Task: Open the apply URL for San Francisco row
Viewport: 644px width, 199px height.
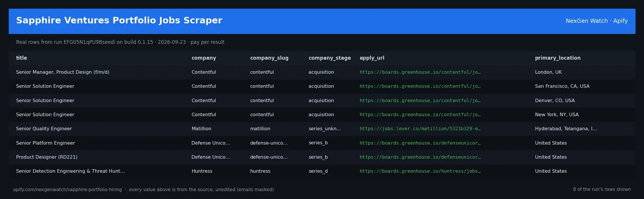Action: click(x=420, y=86)
